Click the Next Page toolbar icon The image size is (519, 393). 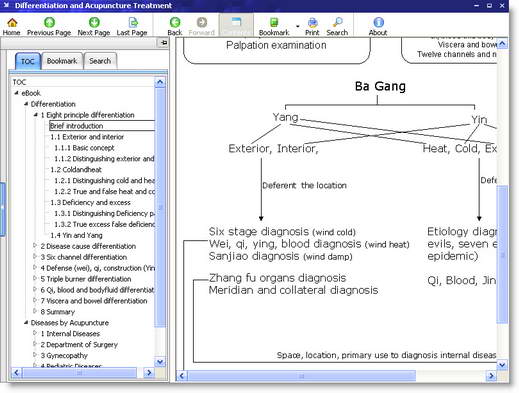(94, 22)
